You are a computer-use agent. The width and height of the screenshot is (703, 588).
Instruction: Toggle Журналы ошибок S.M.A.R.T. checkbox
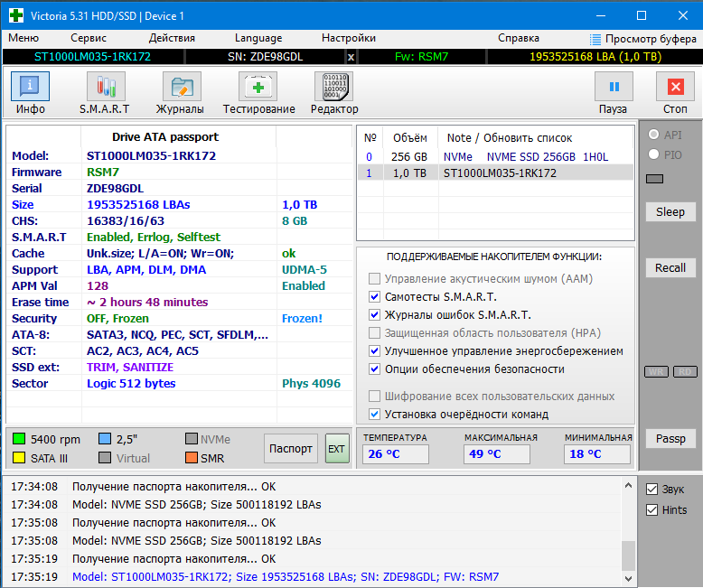(x=374, y=314)
